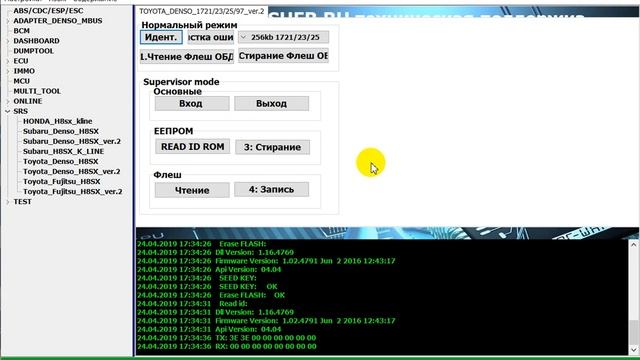Select ABS/CDC/ESP/ESC in the tree
Screen dimensions: 640x360
48,11
